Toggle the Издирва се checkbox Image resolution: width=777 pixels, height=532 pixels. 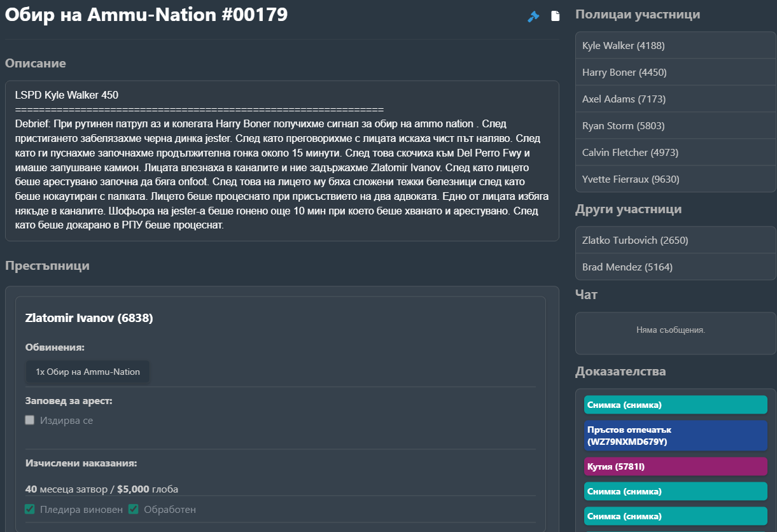[30, 420]
